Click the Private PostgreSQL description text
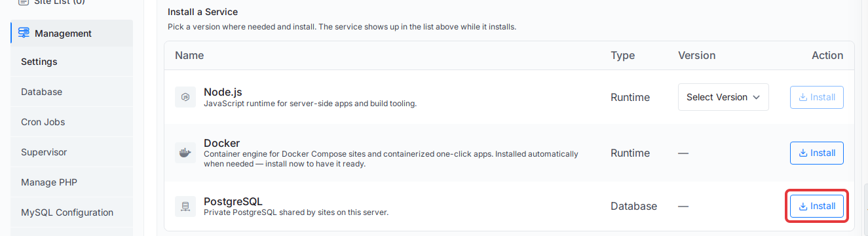Screen dimensions: 868x236 click(296, 212)
